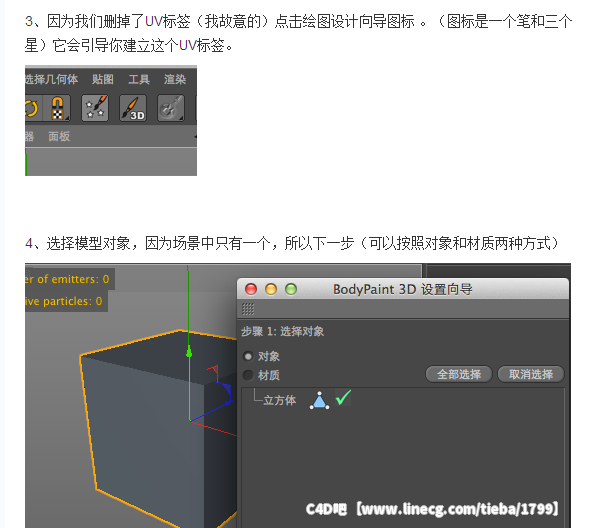Toggle the green checkmark for 立方体

coord(343,398)
